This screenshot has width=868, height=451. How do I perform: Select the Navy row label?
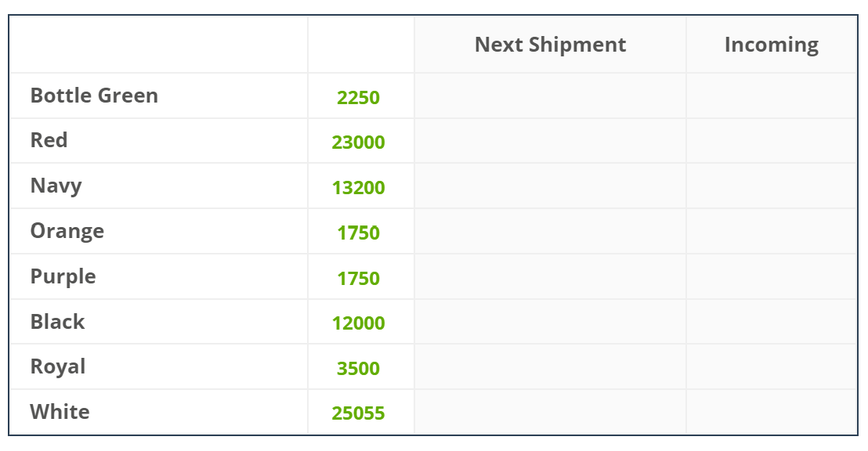tap(56, 186)
